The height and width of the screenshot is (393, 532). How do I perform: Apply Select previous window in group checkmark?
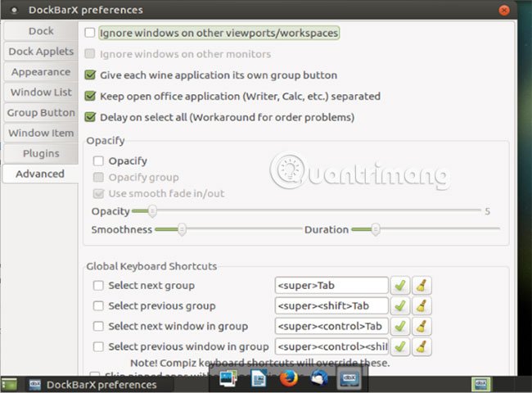pos(400,346)
